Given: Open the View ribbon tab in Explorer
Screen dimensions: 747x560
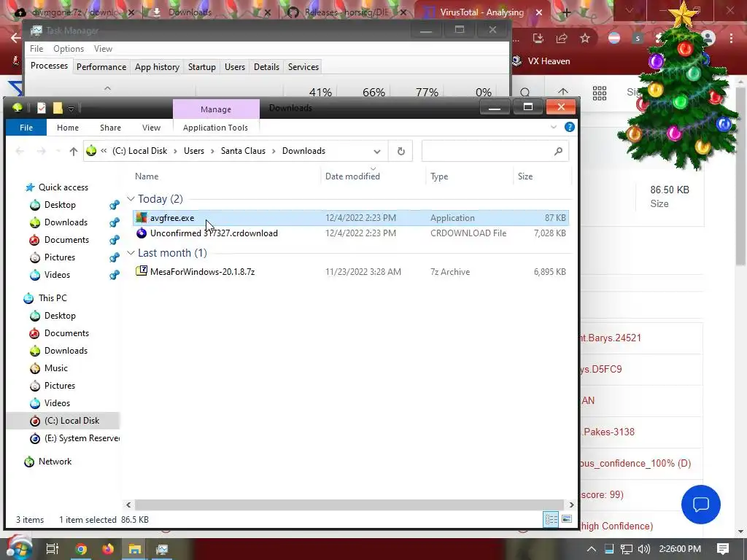Looking at the screenshot, I should pos(151,128).
